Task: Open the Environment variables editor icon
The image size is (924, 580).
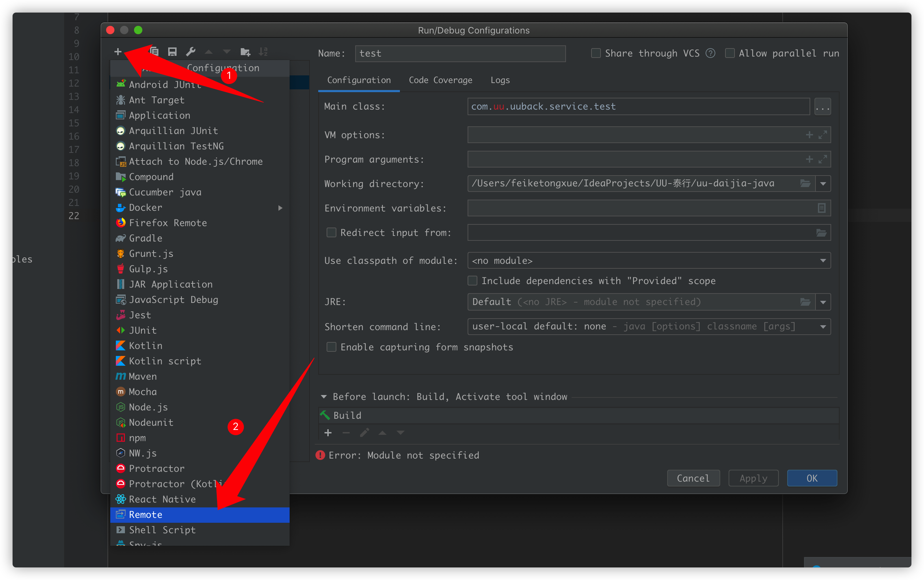Action: (821, 208)
